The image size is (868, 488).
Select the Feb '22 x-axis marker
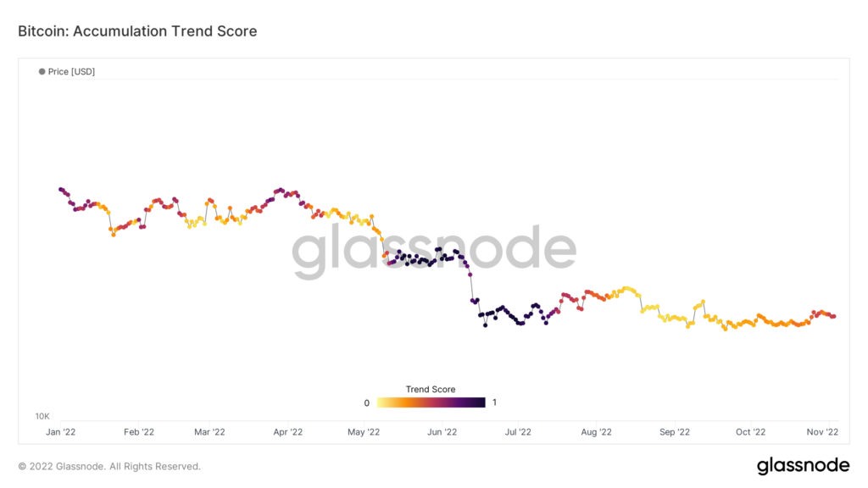point(138,432)
